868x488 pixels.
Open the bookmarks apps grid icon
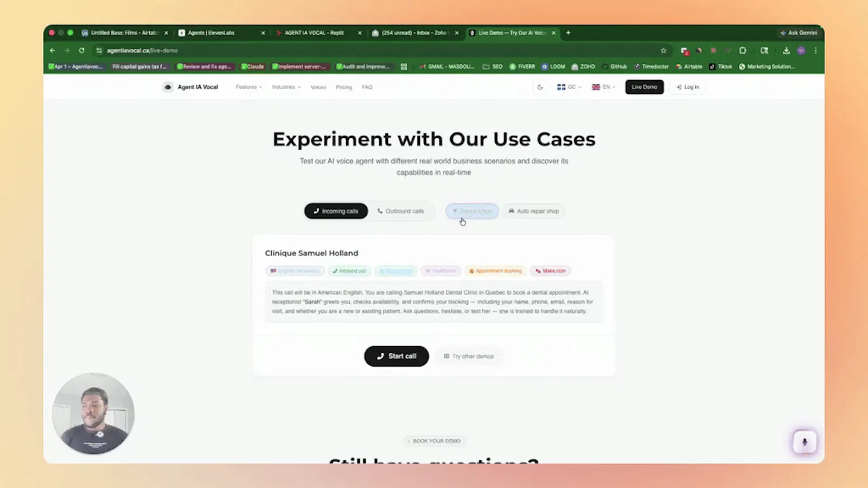[x=404, y=67]
